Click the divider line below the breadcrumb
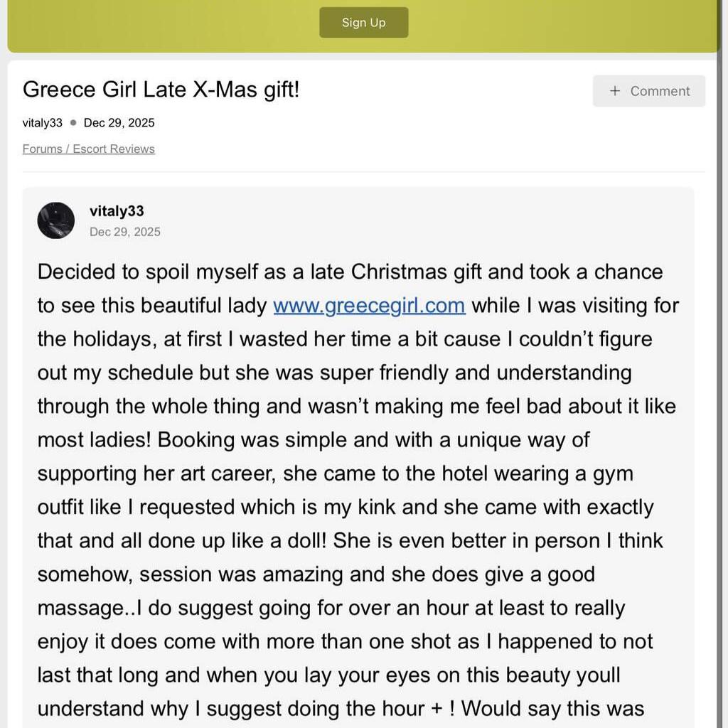Screen dimensions: 728x728 [x=363, y=171]
